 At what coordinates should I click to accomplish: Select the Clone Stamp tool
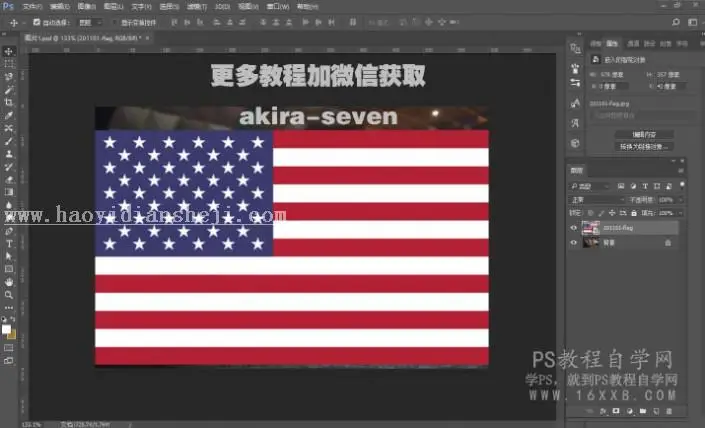click(x=9, y=154)
